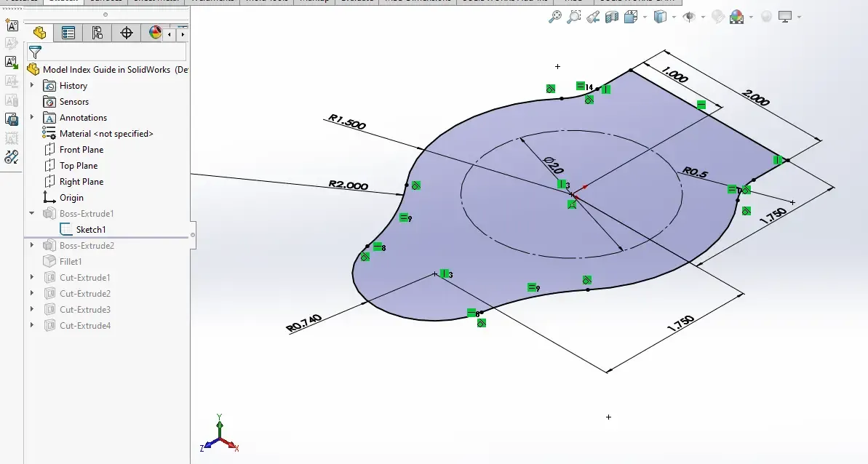Click the Previous View icon
Viewport: 868px width, 464px height.
[x=593, y=17]
